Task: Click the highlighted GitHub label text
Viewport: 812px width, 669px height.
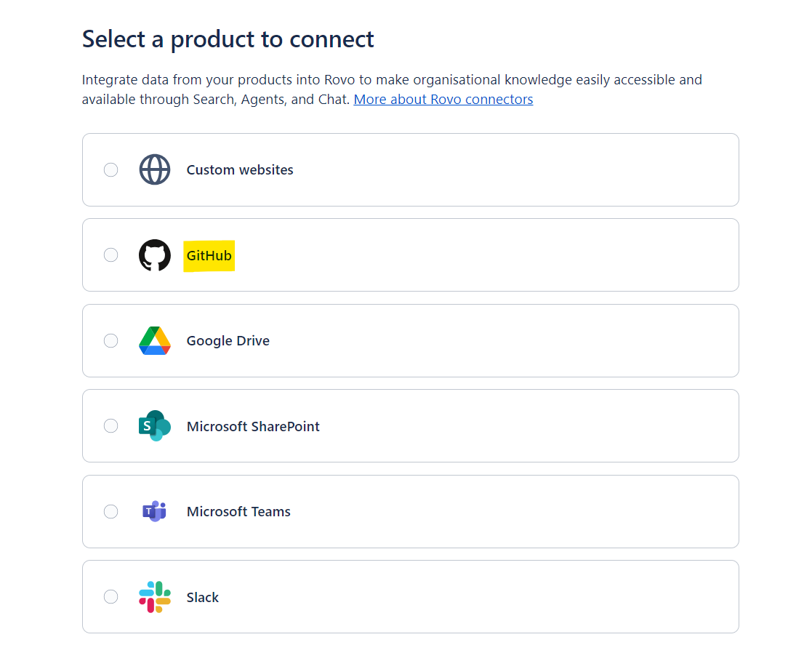Action: pos(209,255)
